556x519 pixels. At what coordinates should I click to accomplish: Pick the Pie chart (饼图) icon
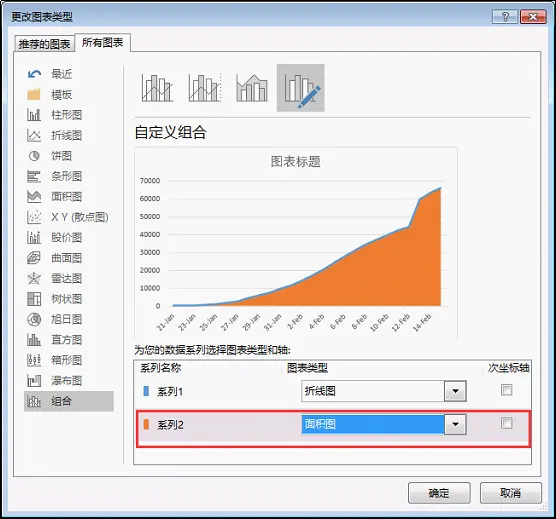coord(34,156)
